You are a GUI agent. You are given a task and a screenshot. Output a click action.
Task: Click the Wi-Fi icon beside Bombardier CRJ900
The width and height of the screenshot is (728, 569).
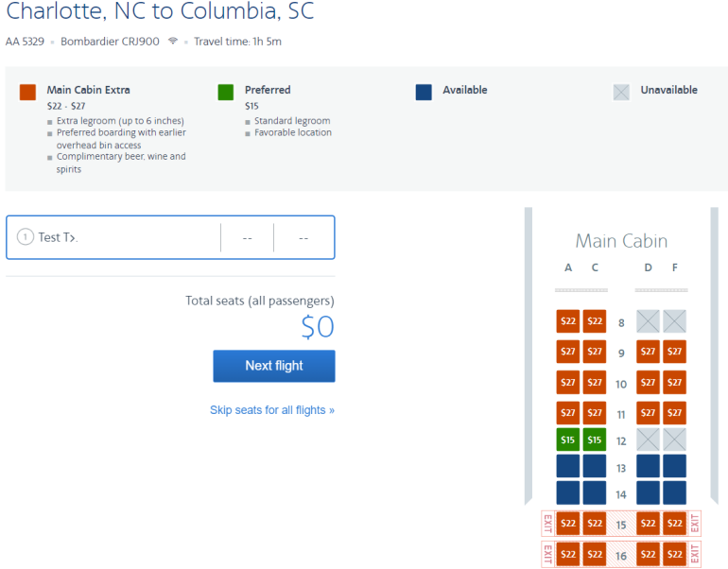tap(172, 42)
